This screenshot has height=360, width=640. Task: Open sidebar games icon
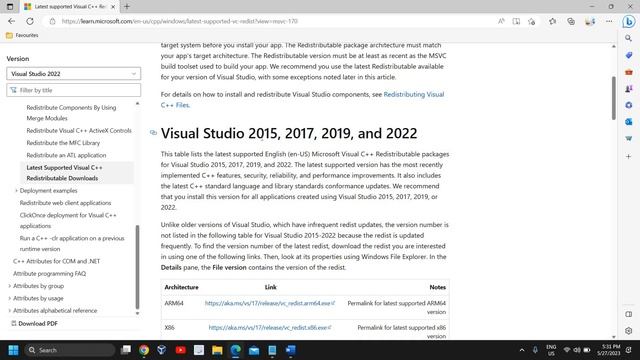pos(629,89)
